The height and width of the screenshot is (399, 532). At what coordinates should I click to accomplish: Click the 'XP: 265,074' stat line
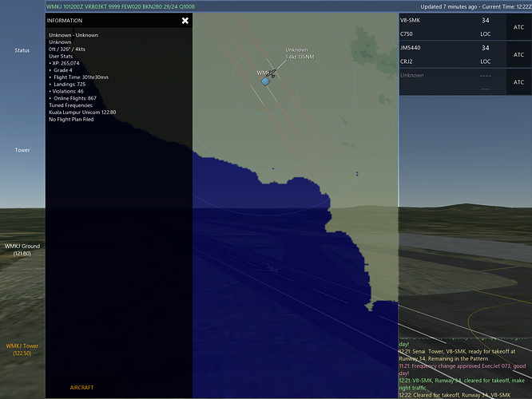pyautogui.click(x=66, y=63)
